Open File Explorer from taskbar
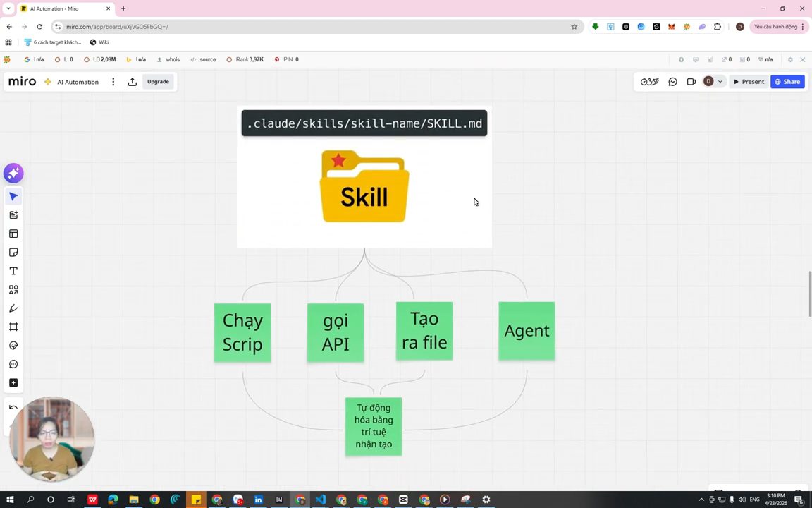 pos(134,500)
